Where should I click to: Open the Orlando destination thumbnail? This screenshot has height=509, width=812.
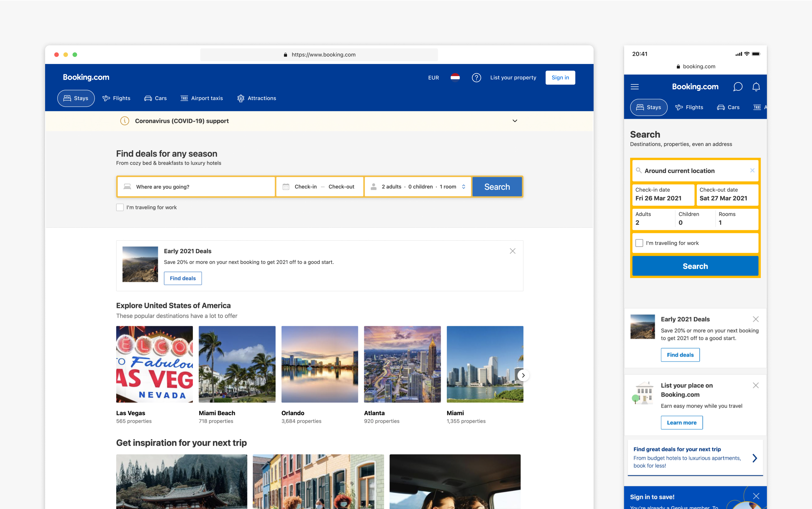tap(319, 364)
